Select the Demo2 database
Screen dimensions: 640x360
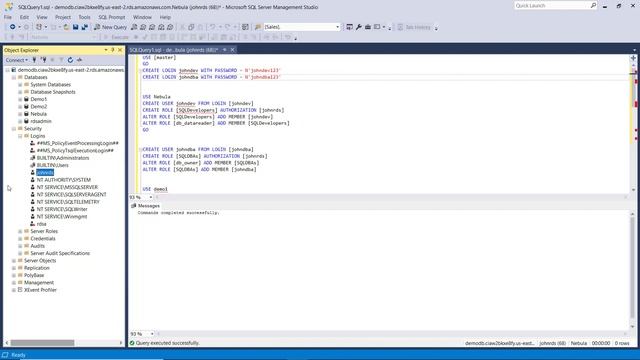coord(38,107)
